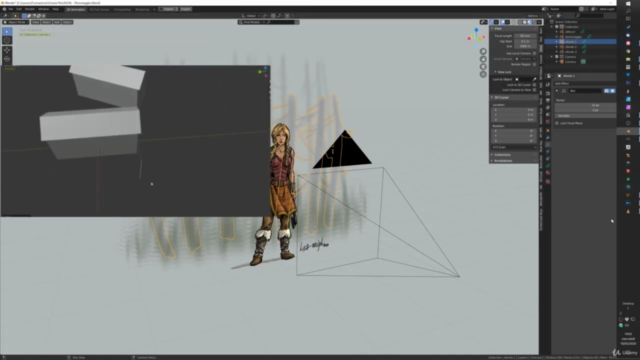
Task: Open the Window menu
Action: click(43, 9)
